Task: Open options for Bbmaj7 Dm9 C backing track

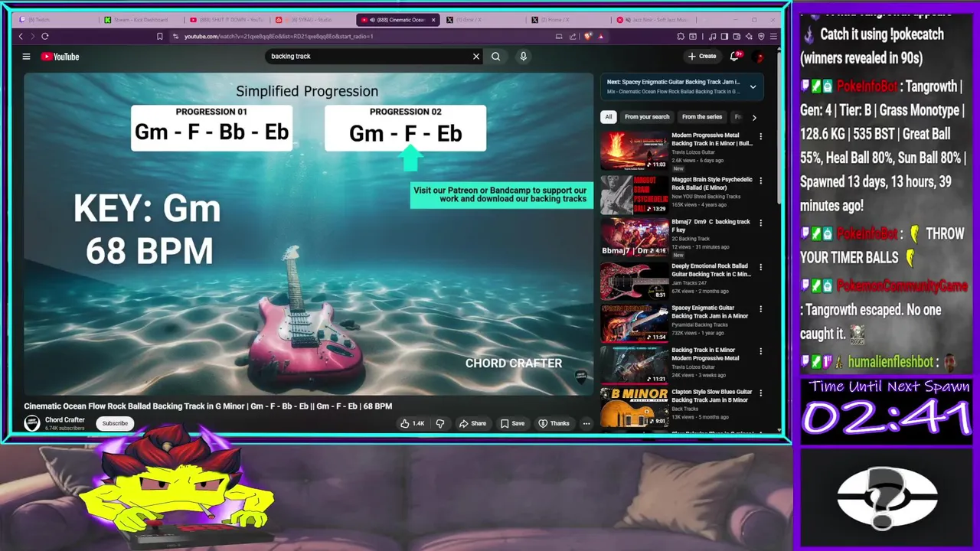Action: point(760,223)
